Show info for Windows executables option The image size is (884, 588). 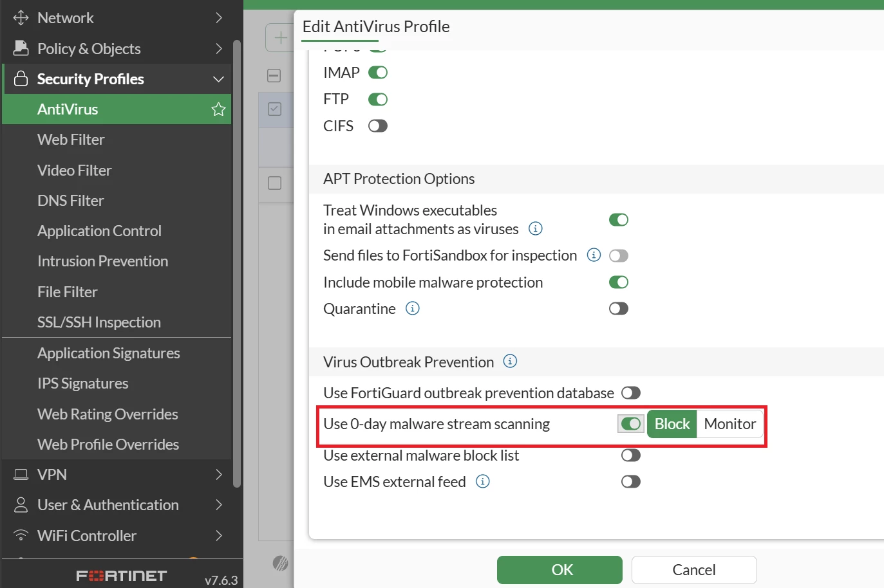(535, 228)
